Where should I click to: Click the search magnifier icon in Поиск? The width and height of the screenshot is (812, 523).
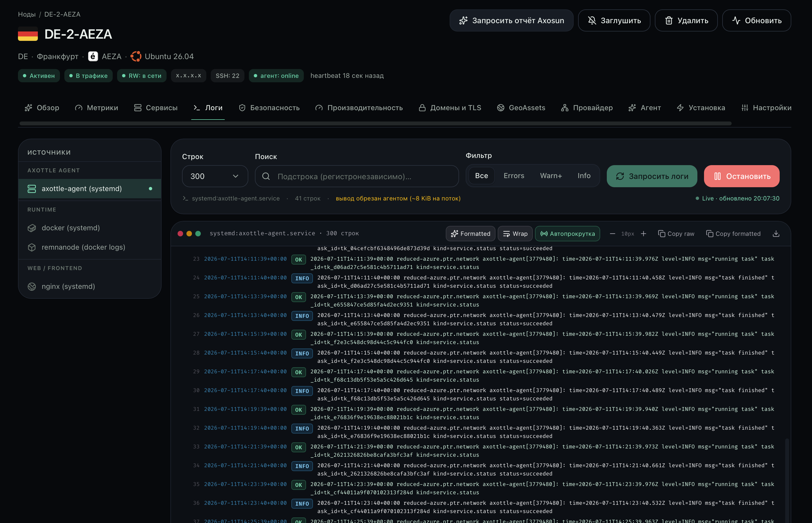click(266, 176)
